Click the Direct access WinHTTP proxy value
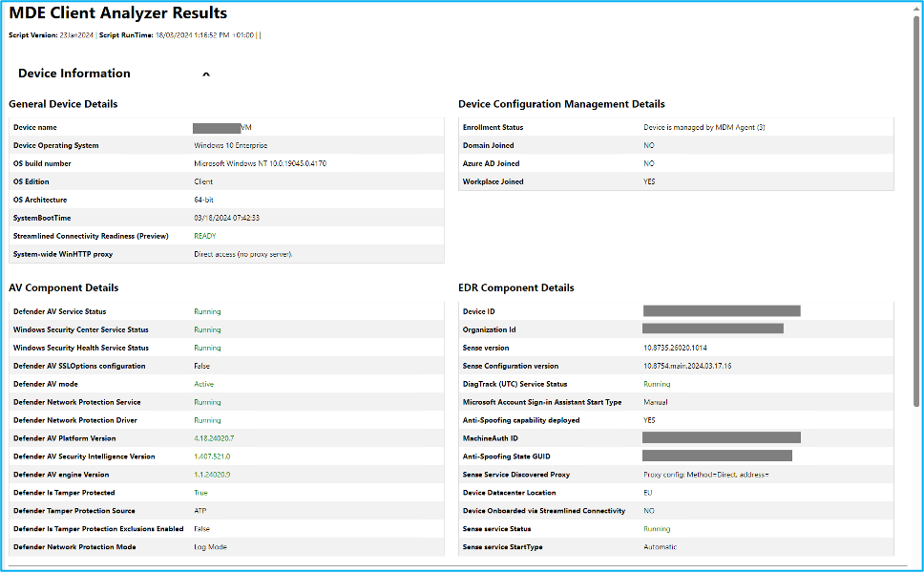This screenshot has height=573, width=924. point(241,254)
